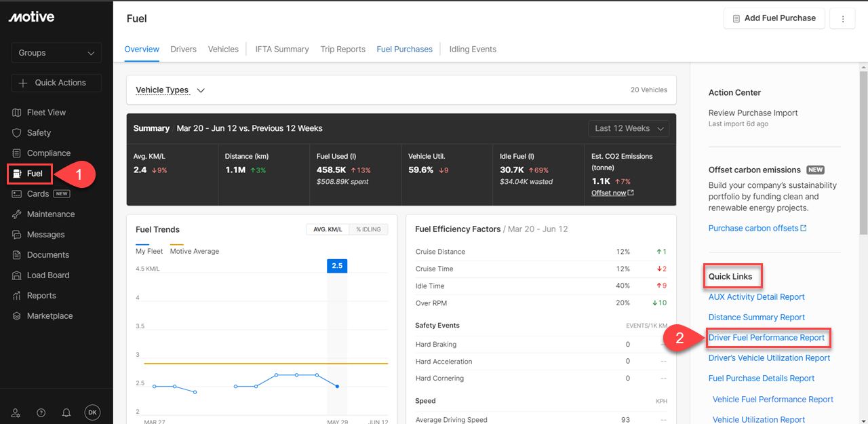Switch to the Vehicles tab
Viewport: 868px width, 424px height.
223,50
